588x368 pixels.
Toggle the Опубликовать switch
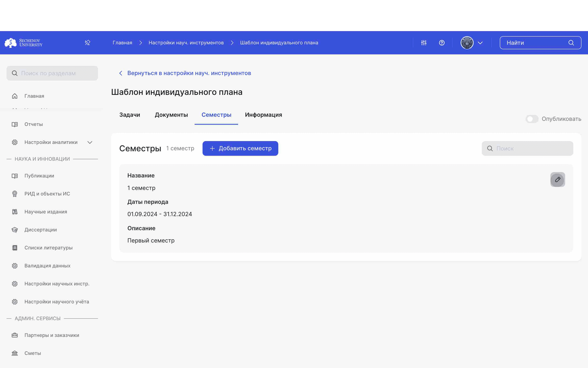[532, 119]
